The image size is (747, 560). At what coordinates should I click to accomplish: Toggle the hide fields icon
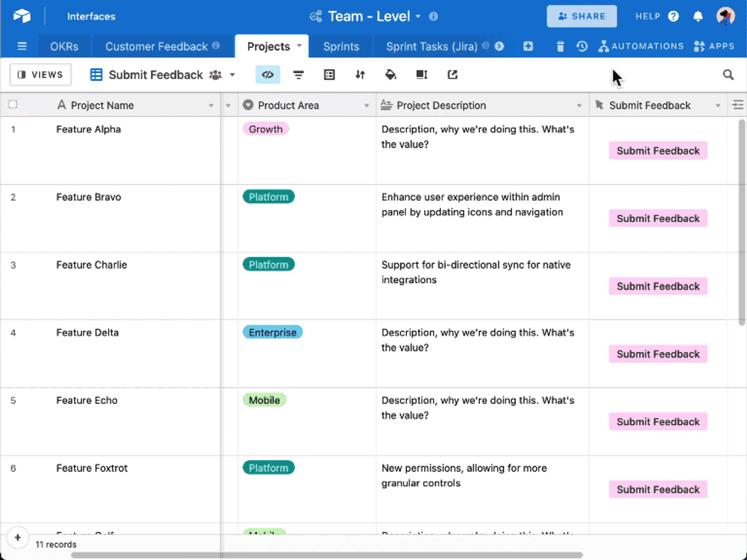point(268,75)
